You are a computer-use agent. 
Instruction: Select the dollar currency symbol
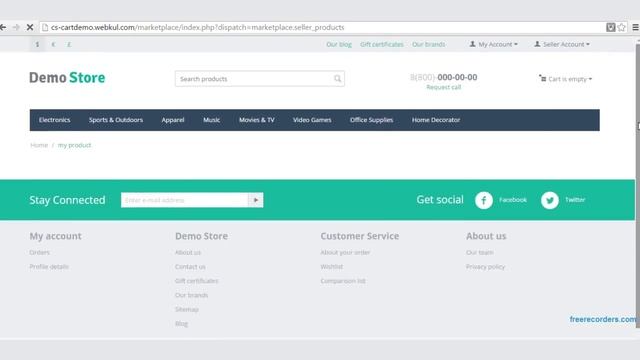37,44
